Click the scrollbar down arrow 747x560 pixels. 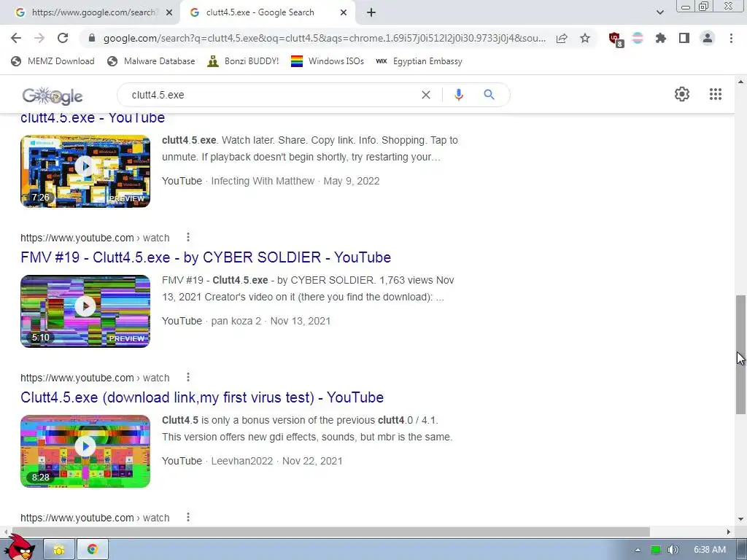[740, 519]
